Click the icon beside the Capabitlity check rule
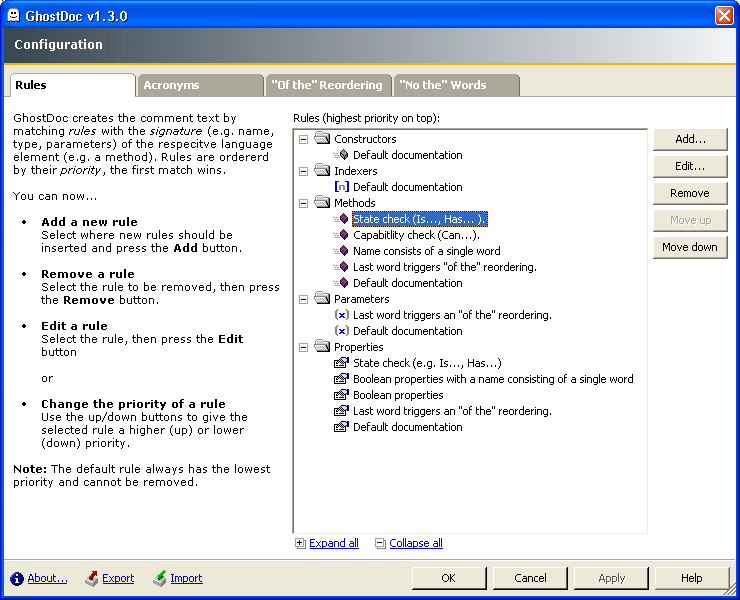Screen dimensions: 740x600 341,235
